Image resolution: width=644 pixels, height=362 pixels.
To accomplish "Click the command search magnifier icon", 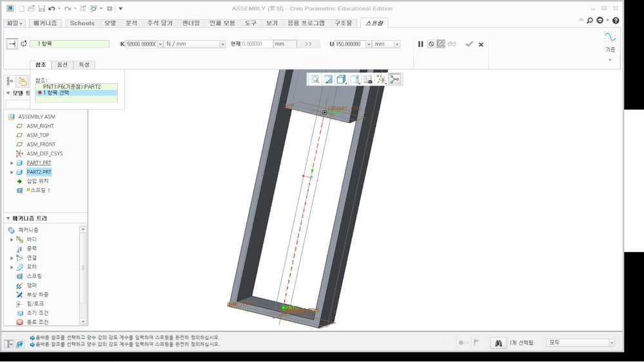I will pyautogui.click(x=590, y=21).
